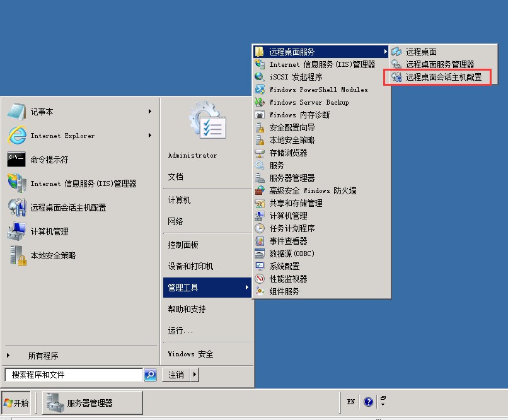508x420 pixels.
Task: Open Notepad icon in Start menu
Action: pyautogui.click(x=17, y=112)
